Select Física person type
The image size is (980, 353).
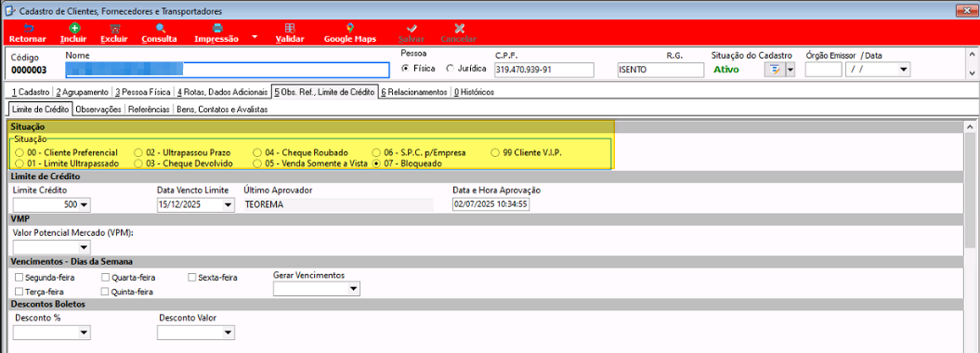pos(405,68)
